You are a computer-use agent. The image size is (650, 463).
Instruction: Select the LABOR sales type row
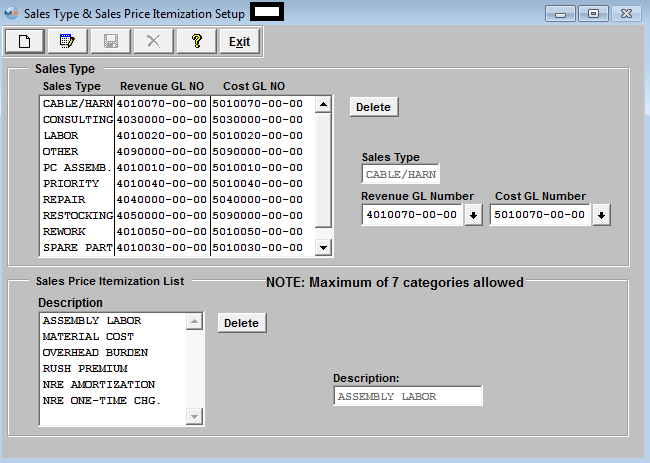[x=78, y=136]
